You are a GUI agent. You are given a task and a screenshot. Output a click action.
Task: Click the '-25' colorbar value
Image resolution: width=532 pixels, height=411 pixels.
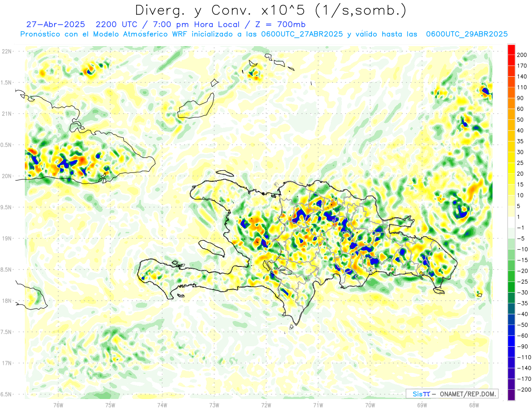(522, 282)
